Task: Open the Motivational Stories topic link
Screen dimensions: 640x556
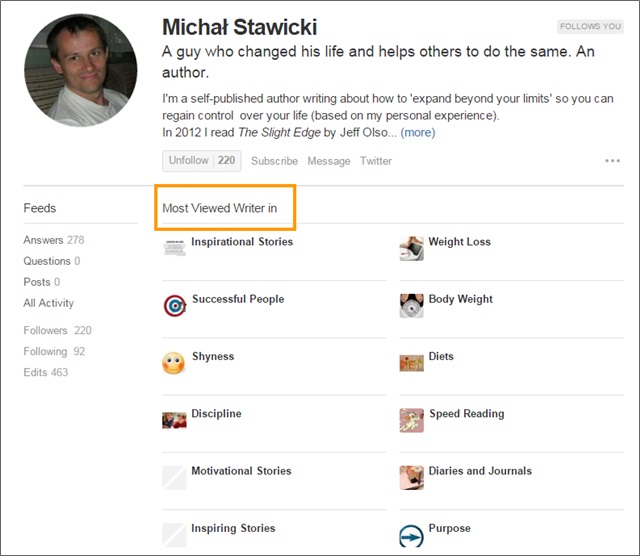Action: [241, 471]
